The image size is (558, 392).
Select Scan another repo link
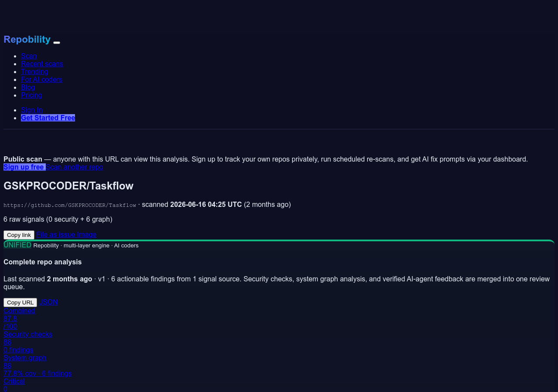(x=75, y=167)
